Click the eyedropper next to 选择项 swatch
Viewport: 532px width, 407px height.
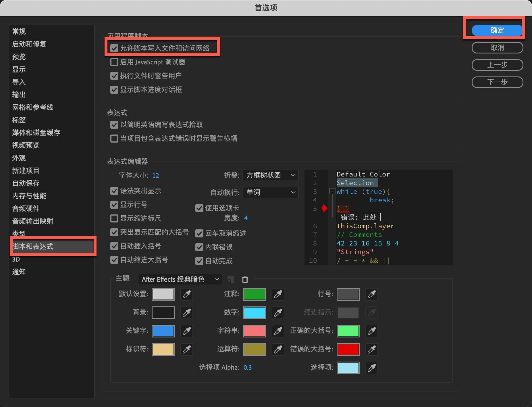click(372, 368)
